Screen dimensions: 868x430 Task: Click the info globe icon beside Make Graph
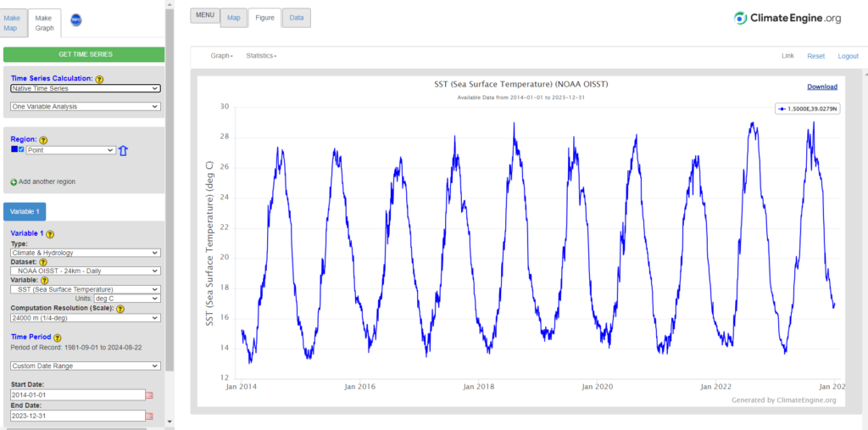(x=75, y=20)
